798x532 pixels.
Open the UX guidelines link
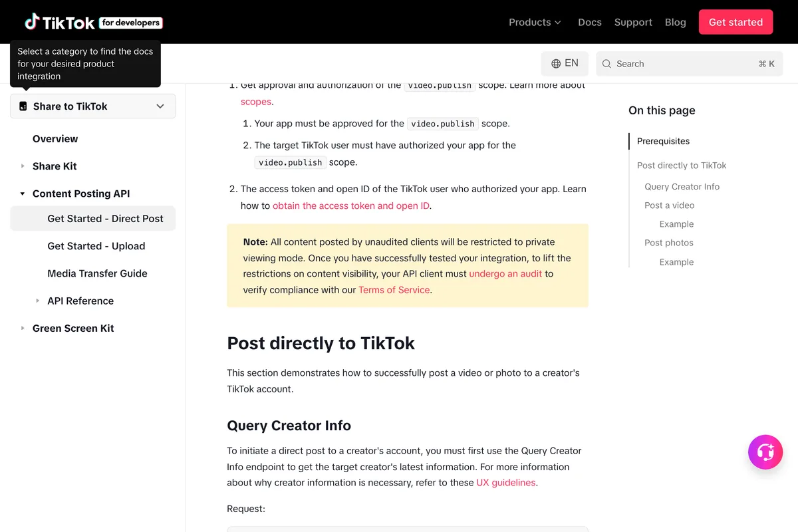506,483
